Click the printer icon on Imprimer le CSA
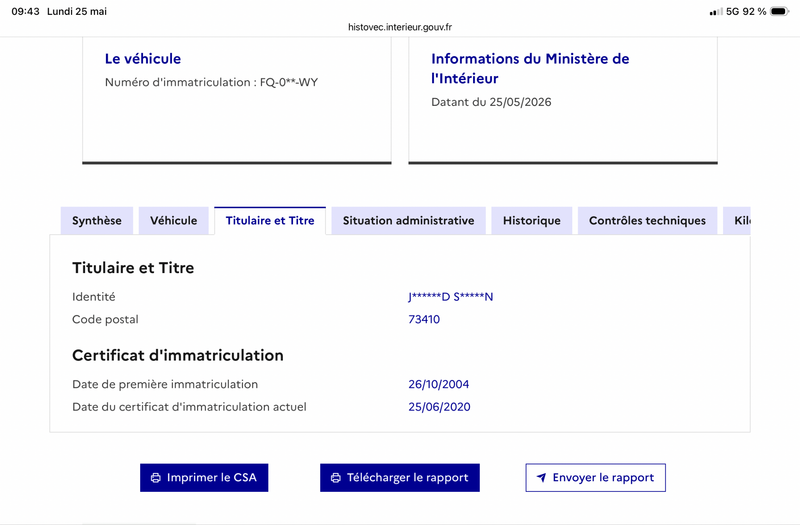Screen dimensions: 800x525 click(156, 478)
